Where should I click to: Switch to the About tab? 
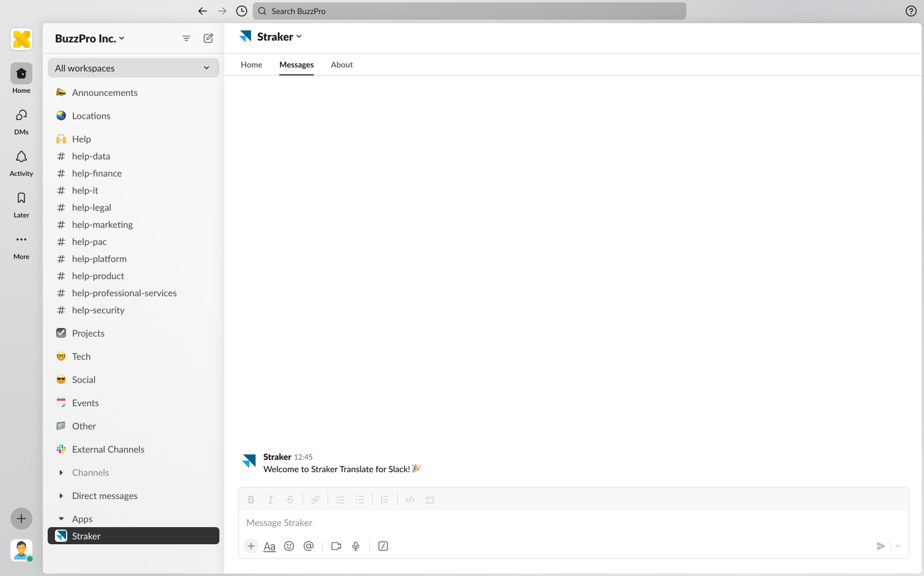pyautogui.click(x=342, y=65)
